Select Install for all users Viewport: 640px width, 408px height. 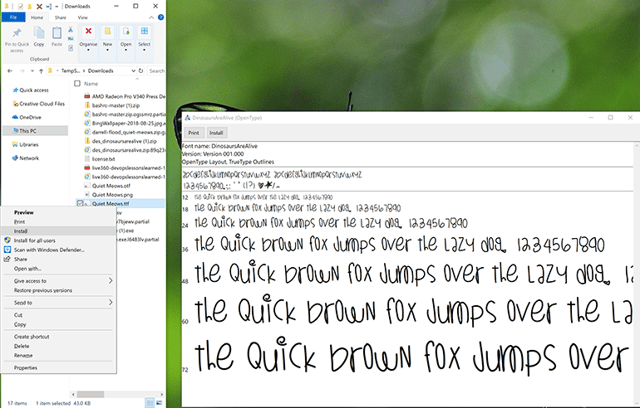pyautogui.click(x=58, y=240)
